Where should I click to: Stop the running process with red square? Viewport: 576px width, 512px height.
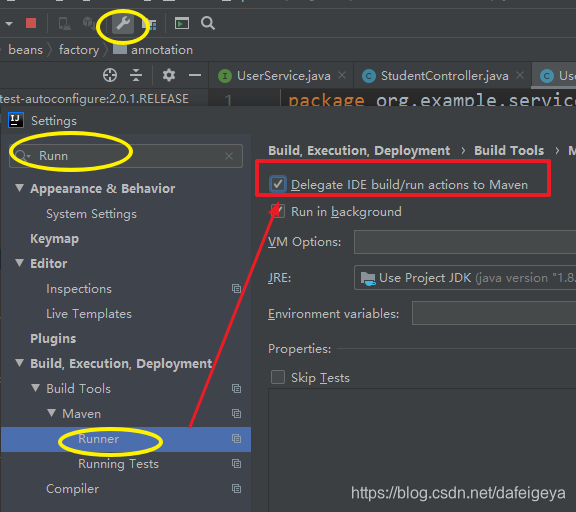[31, 23]
